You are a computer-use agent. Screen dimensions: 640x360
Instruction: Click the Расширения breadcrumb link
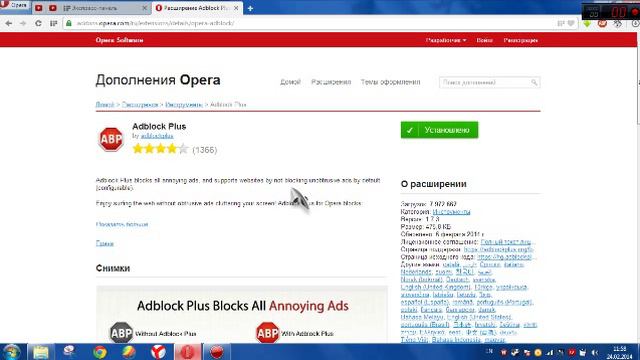coord(140,105)
